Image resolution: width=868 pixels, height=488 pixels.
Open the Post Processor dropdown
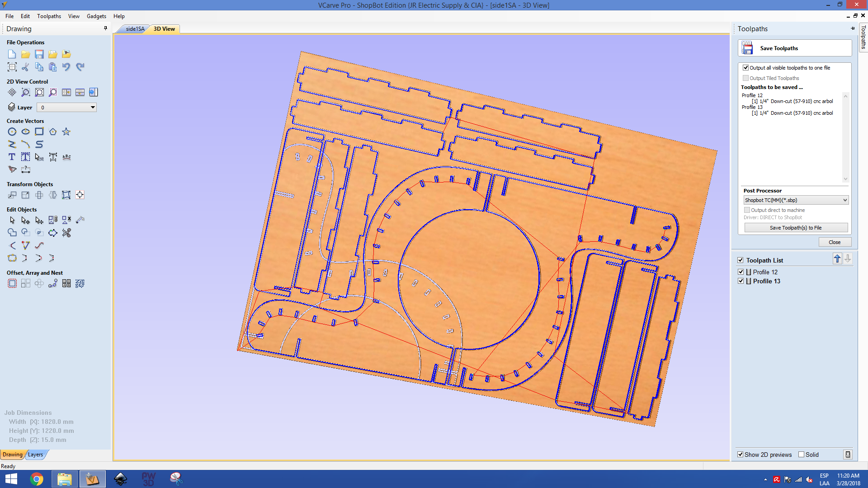(x=796, y=200)
